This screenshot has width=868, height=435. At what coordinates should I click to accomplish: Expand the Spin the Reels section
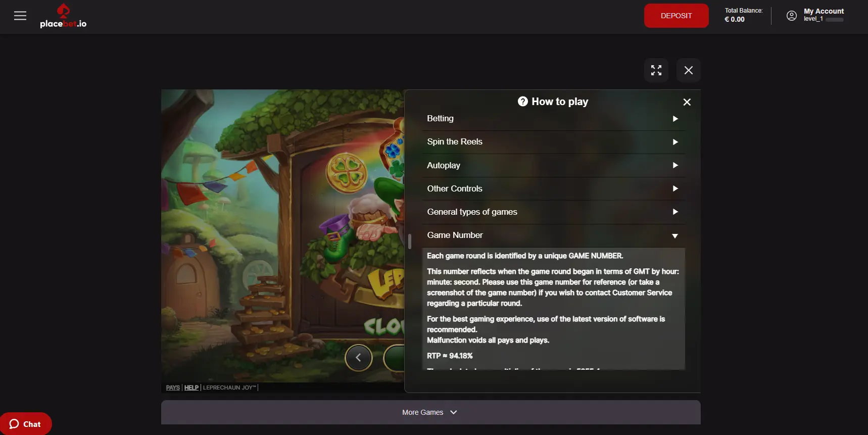pos(553,142)
